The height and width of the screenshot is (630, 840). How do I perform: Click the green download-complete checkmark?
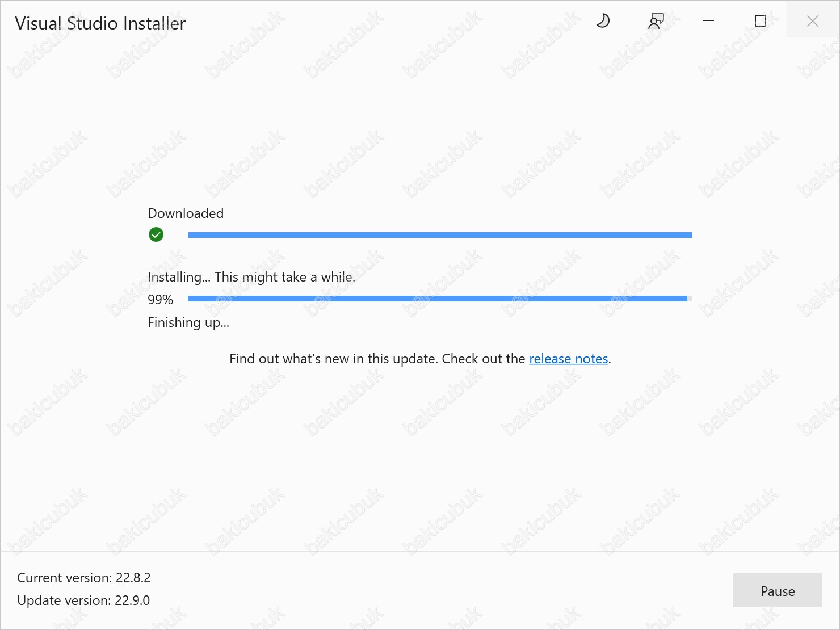(x=156, y=234)
